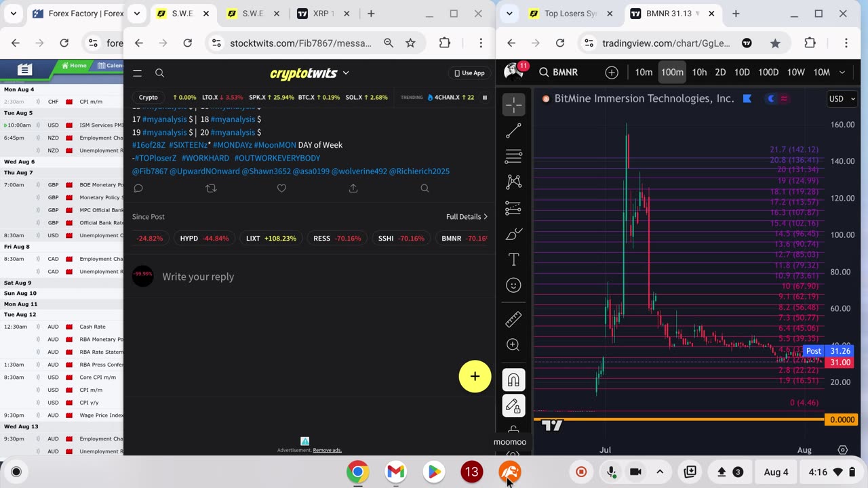The image size is (868, 488).
Task: Open chart settings gear near Aug axis
Action: [x=843, y=450]
